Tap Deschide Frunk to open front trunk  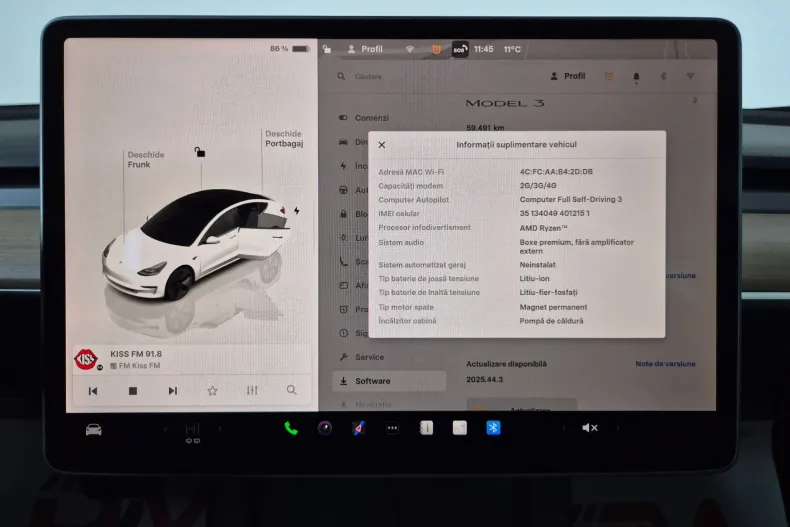146,159
